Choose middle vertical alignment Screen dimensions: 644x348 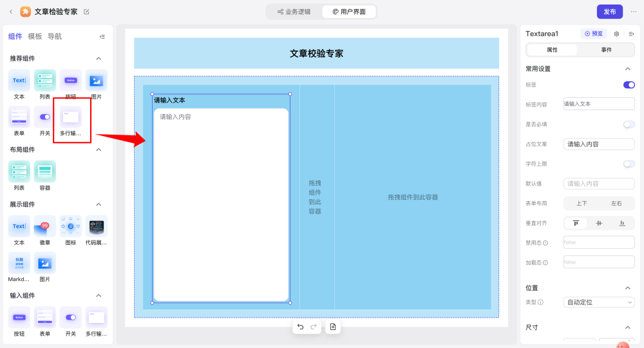tap(599, 223)
